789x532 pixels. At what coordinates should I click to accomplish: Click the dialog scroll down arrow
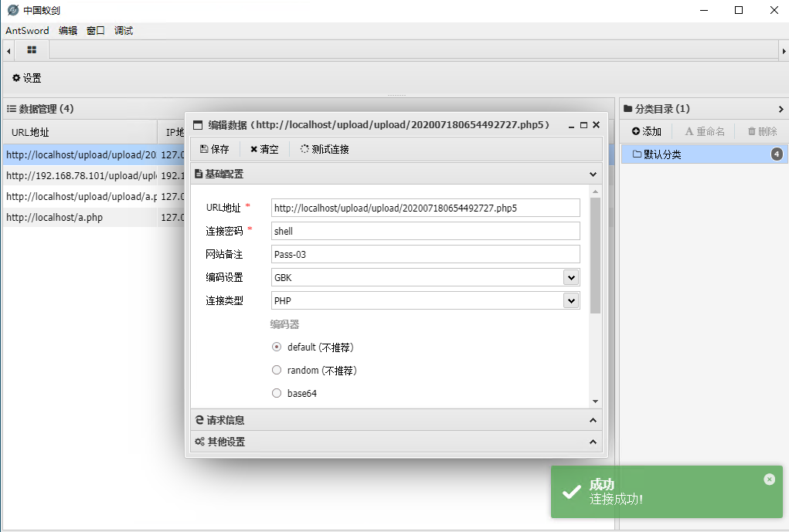(x=595, y=402)
